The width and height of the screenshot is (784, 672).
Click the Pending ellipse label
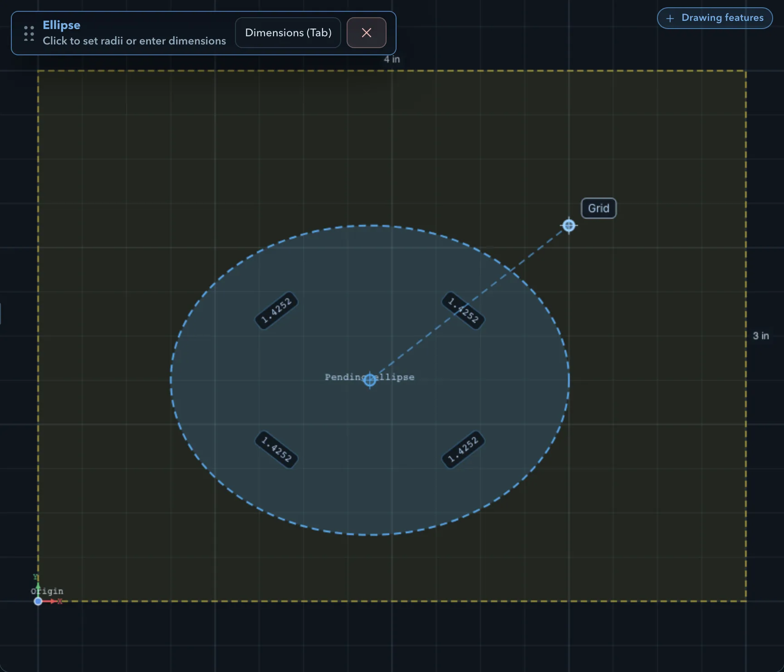click(369, 377)
